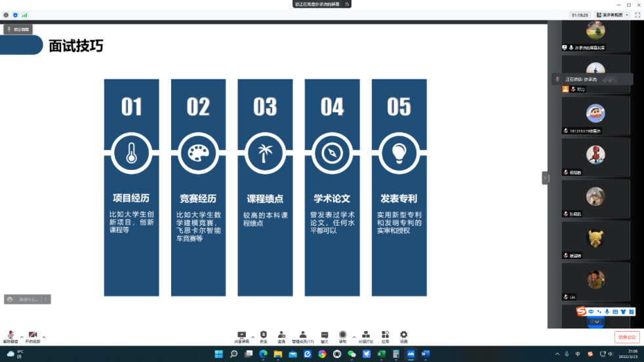Open Breakout Rooms icon
Image resolution: width=644 pixels, height=362 pixels.
[x=365, y=335]
